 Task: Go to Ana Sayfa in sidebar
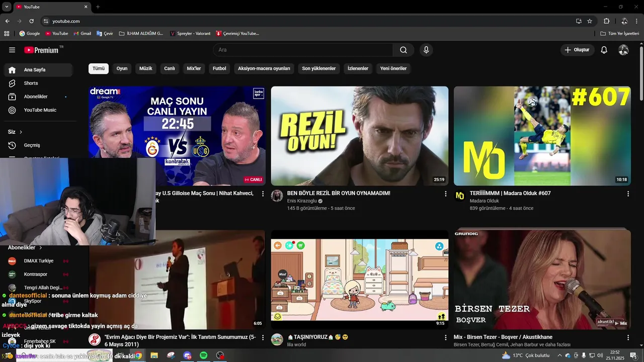[x=38, y=70]
